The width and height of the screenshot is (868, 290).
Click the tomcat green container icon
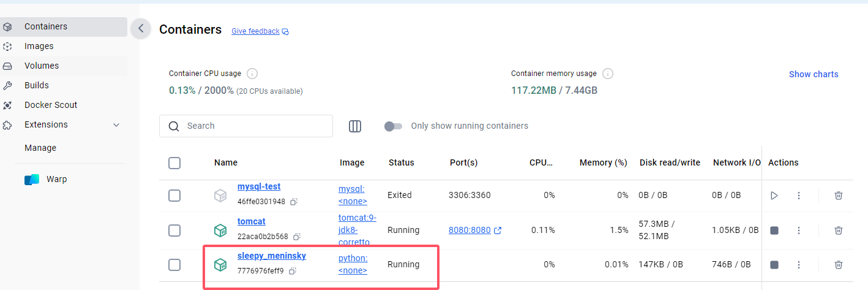[x=220, y=231]
